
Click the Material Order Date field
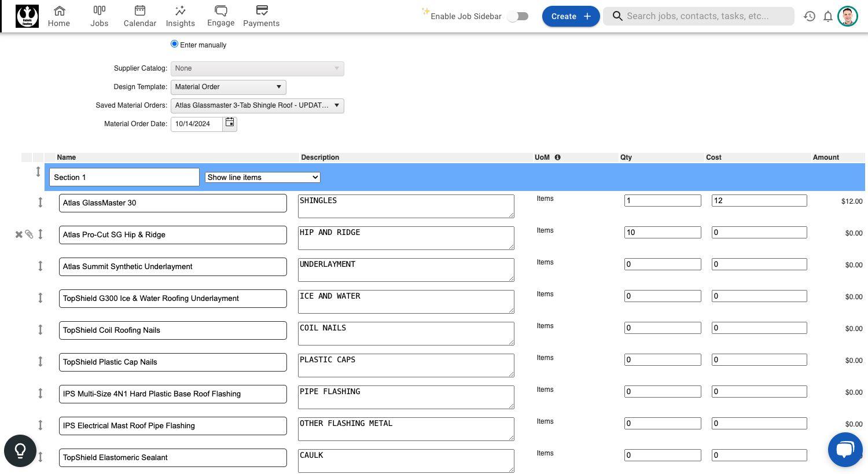tap(197, 124)
